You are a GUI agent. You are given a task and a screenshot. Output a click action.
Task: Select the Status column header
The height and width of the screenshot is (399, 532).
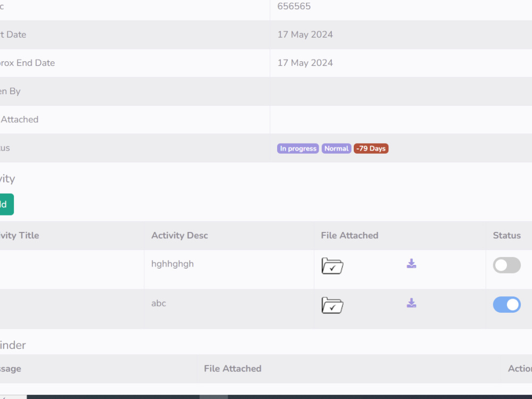[x=506, y=235]
